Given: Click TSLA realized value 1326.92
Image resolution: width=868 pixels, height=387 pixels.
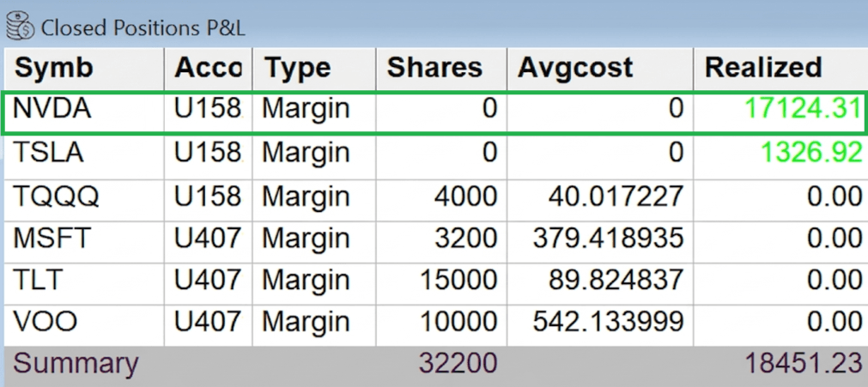Looking at the screenshot, I should pos(811,154).
